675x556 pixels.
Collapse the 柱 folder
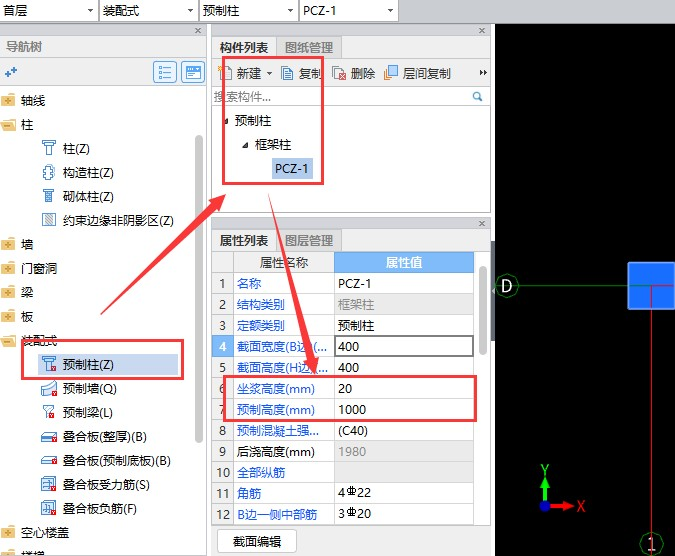(7, 125)
